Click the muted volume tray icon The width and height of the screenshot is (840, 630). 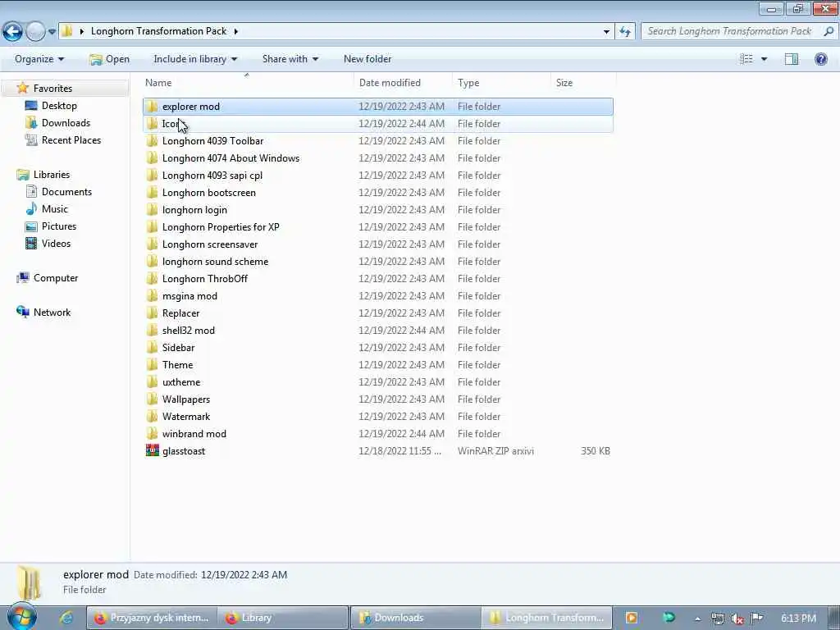coord(737,619)
